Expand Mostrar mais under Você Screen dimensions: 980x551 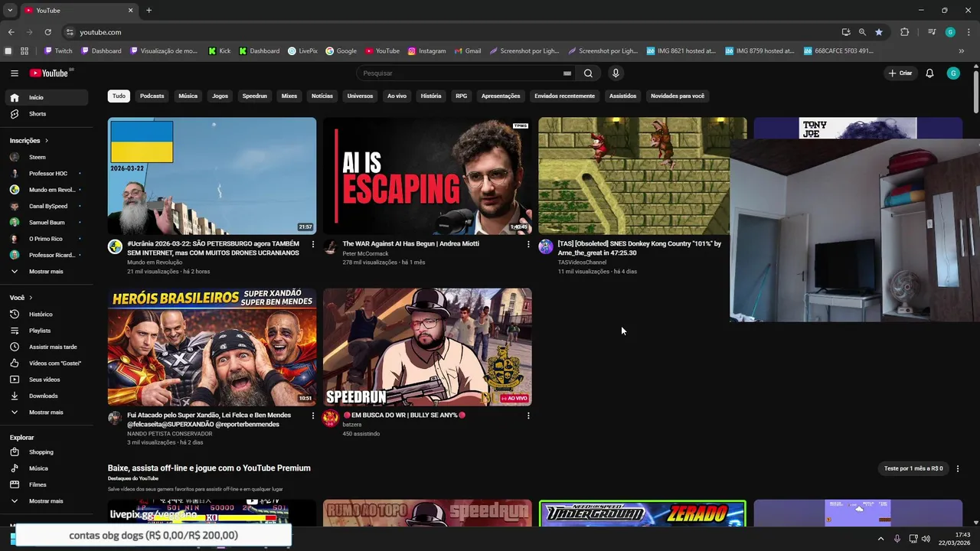point(47,412)
